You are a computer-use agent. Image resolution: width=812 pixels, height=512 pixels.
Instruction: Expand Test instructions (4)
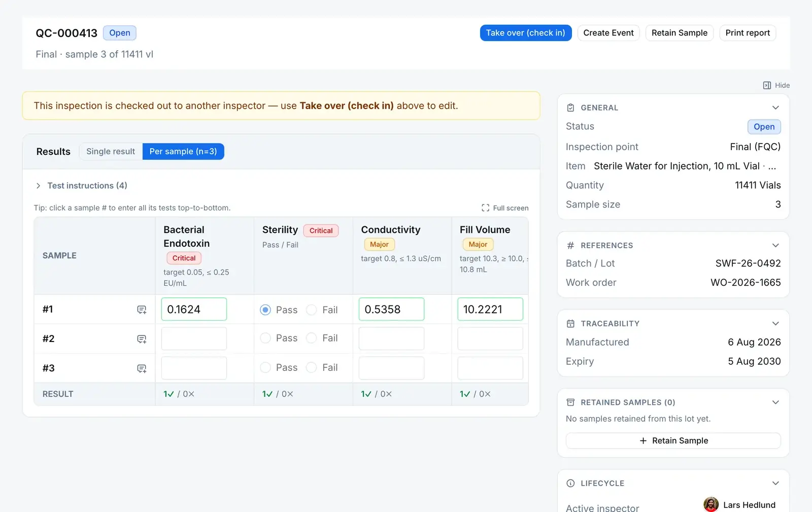click(x=81, y=186)
